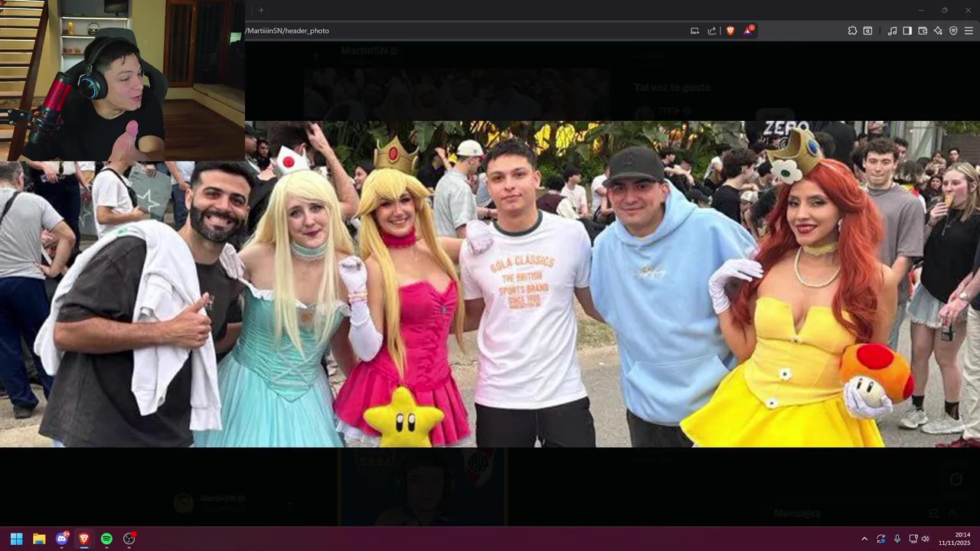The image size is (980, 551).
Task: Click the share page icon in address bar
Action: click(x=712, y=31)
